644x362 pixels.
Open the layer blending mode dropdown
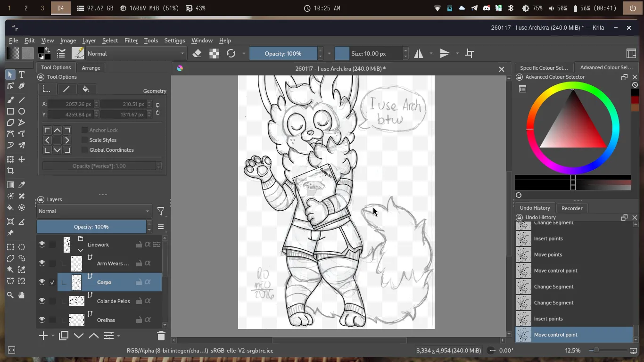[x=94, y=211]
